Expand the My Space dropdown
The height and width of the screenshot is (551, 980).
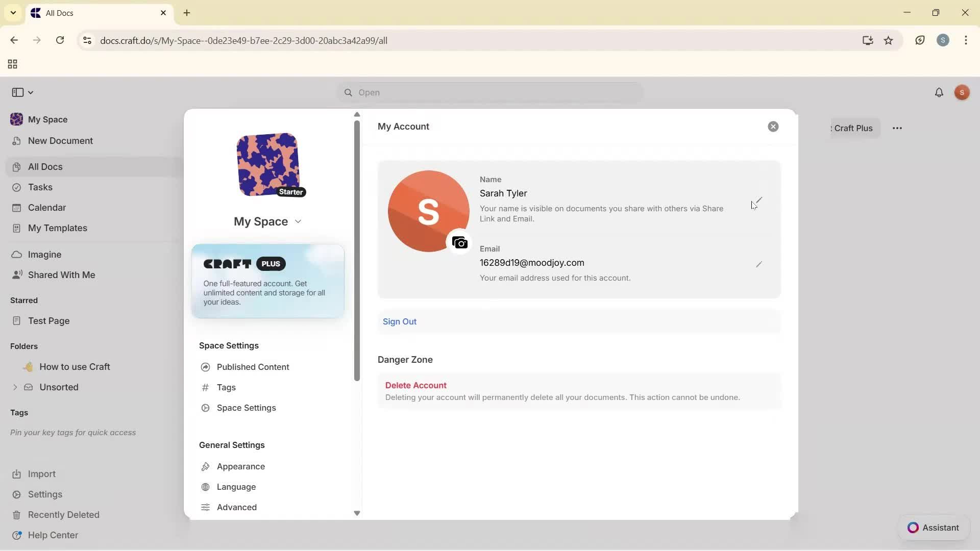point(299,221)
